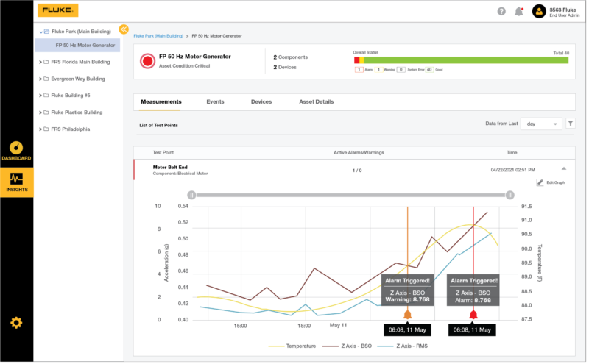The width and height of the screenshot is (589, 364).
Task: Click the user profile avatar icon
Action: click(538, 11)
